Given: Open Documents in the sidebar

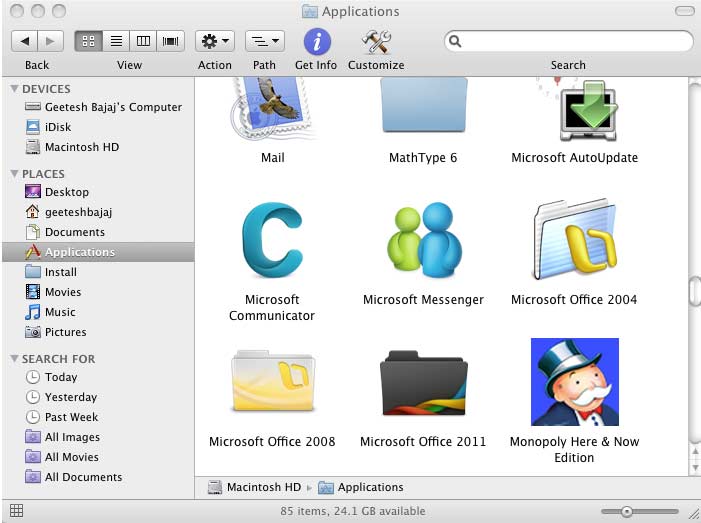Looking at the screenshot, I should coord(65,232).
